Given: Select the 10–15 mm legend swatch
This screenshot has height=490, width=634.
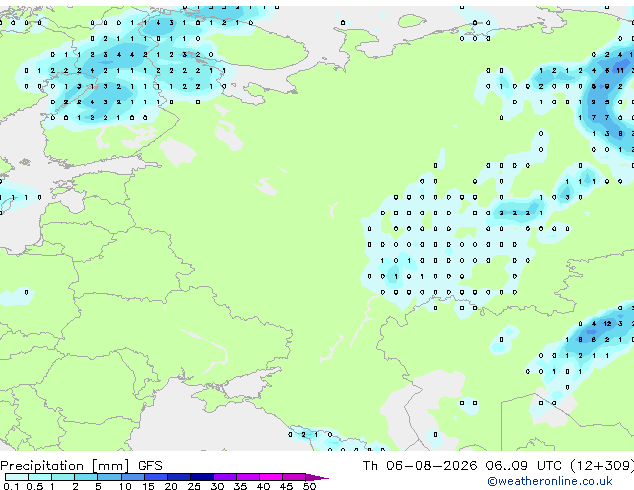Looking at the screenshot, I should 132,477.
